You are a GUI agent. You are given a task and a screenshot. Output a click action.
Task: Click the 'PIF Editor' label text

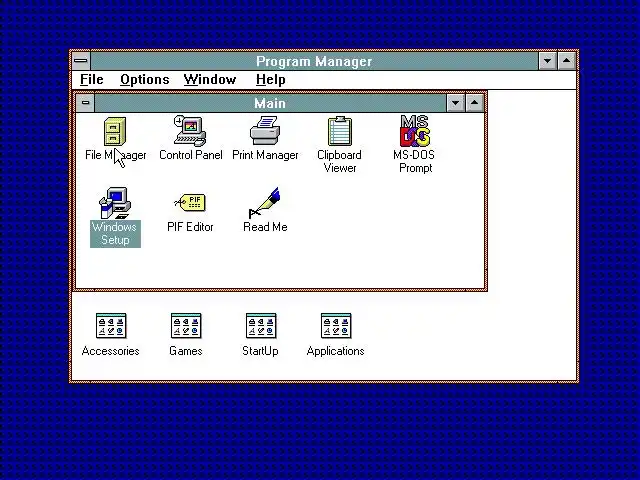pyautogui.click(x=190, y=227)
